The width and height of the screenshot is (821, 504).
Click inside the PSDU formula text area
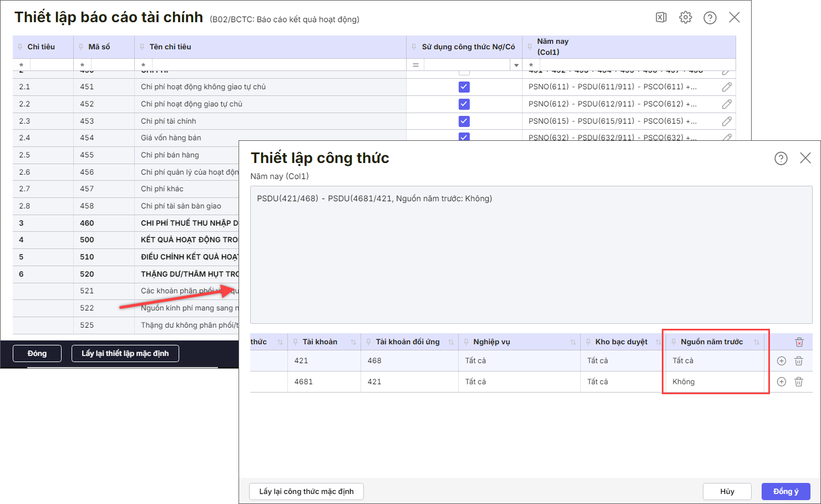pos(531,255)
